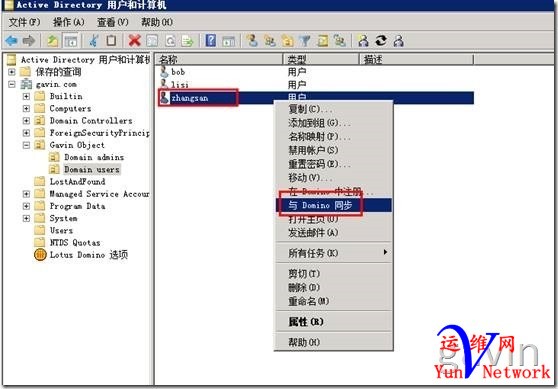Sort by the 名称 column header
Image resolution: width=558 pixels, height=389 pixels.
coord(219,59)
